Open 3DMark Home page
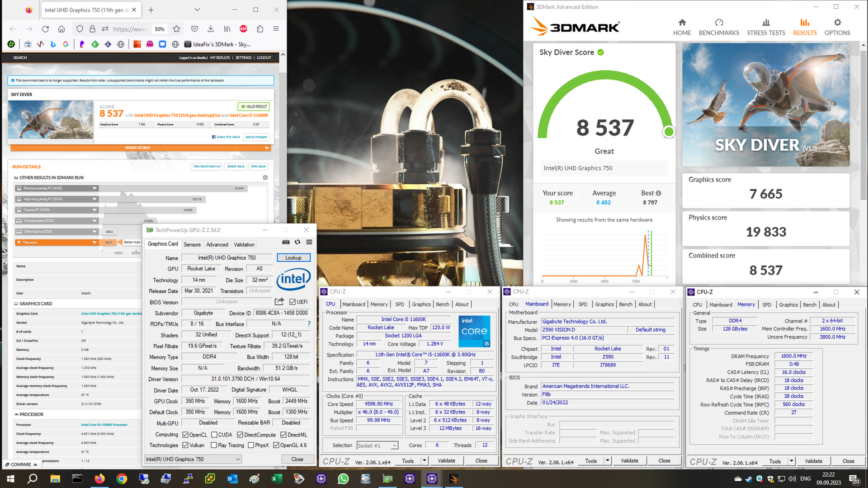868x488 pixels. [x=682, y=27]
